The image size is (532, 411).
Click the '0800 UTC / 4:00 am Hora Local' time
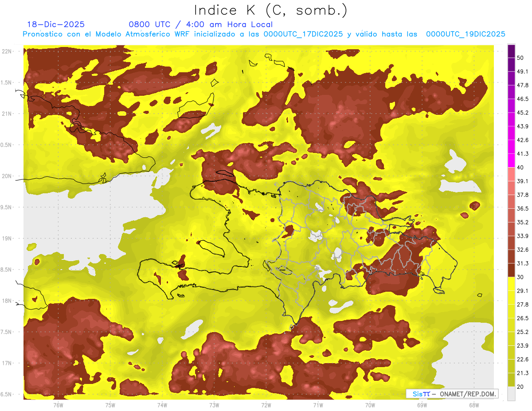coord(200,24)
